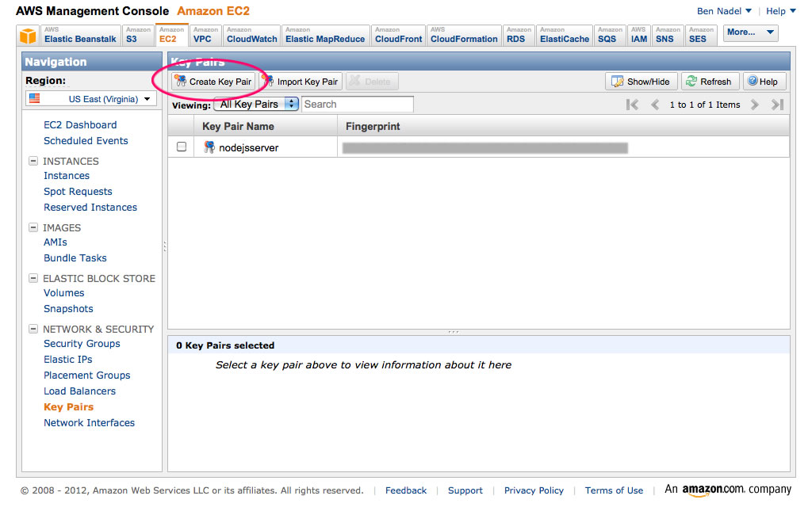
Task: Switch to the Elastic MapReduce tab
Action: pyautogui.click(x=325, y=36)
